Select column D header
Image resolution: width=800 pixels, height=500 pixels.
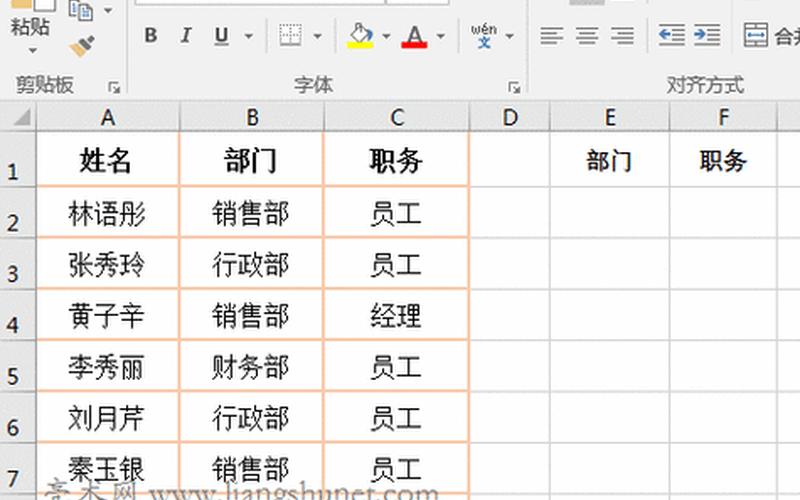[510, 117]
